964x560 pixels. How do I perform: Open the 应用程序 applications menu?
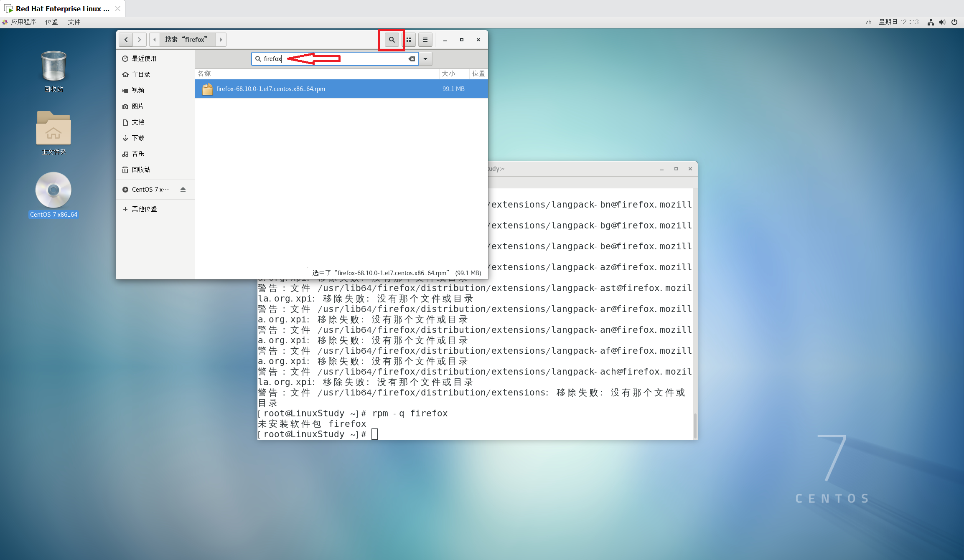point(19,22)
